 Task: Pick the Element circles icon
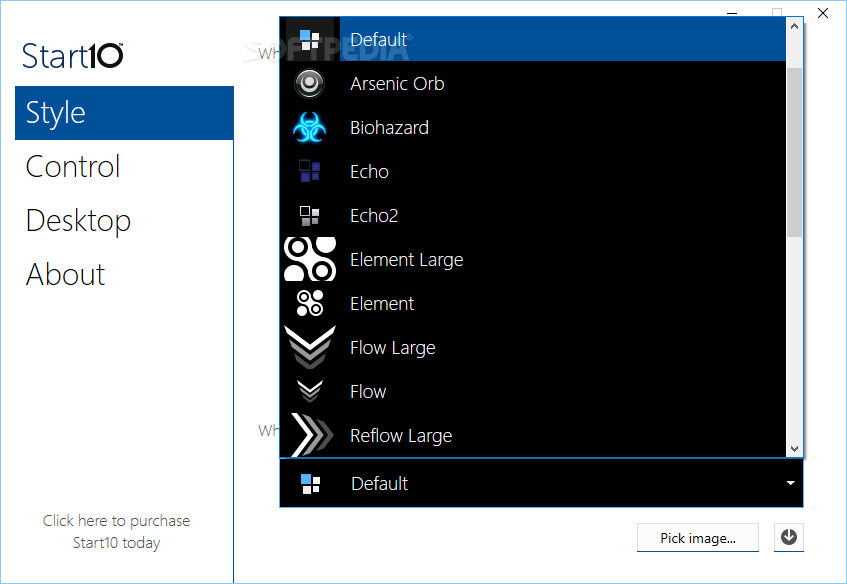coord(310,303)
